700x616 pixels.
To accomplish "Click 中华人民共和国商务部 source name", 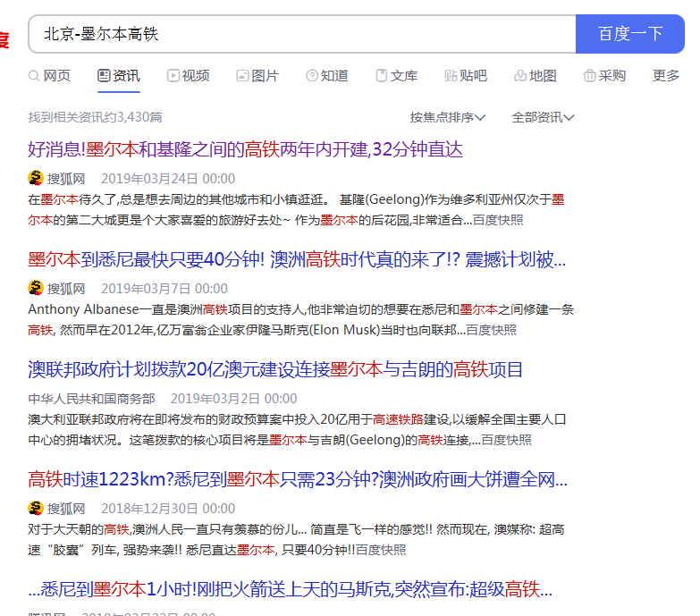I will (x=91, y=398).
